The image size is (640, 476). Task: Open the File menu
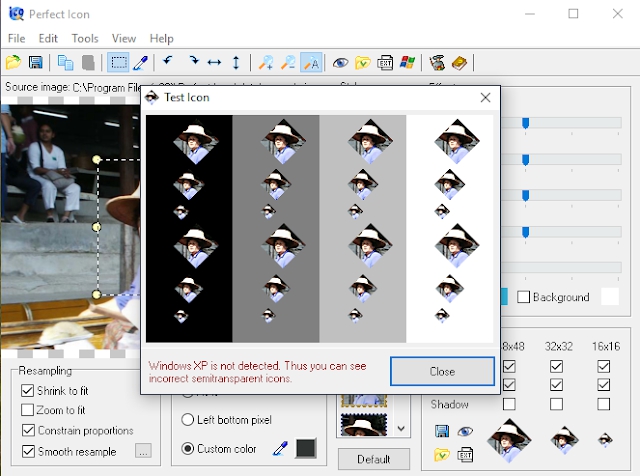[16, 38]
